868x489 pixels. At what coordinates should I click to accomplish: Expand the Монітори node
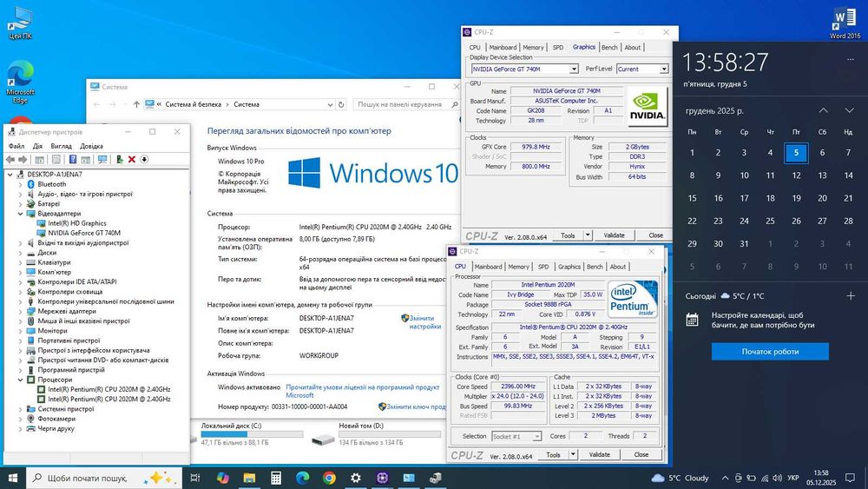point(21,331)
